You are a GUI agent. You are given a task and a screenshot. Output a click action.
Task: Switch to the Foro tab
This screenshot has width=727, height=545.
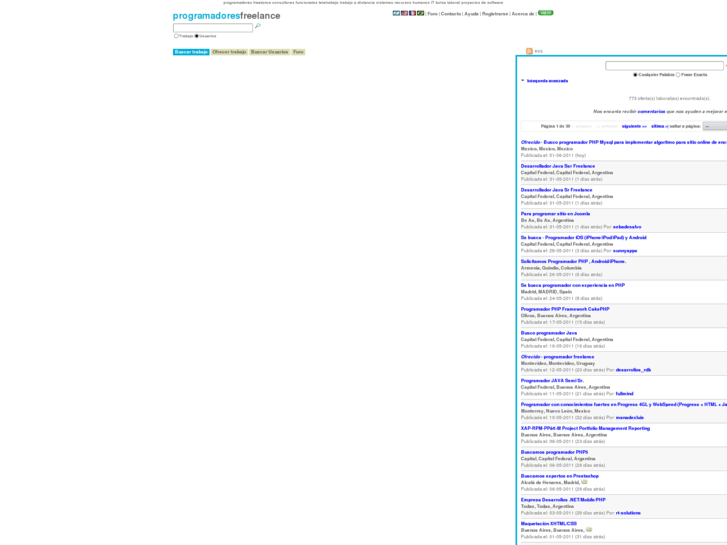click(298, 52)
